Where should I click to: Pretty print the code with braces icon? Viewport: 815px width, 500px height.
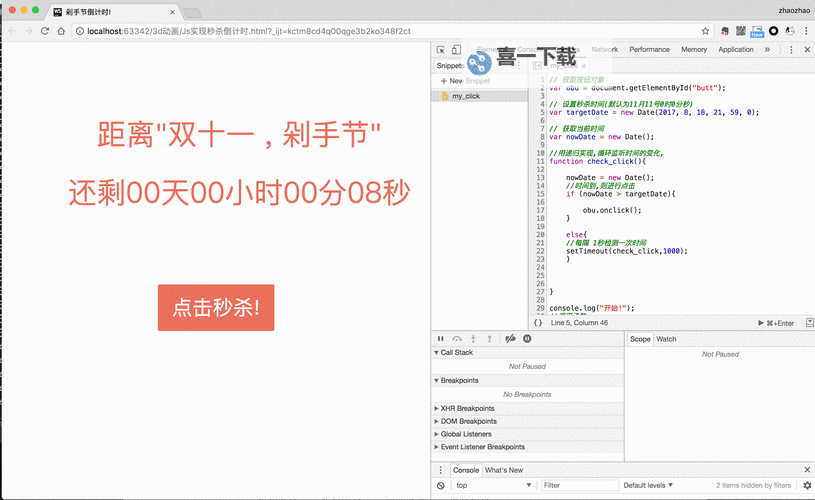tap(538, 323)
